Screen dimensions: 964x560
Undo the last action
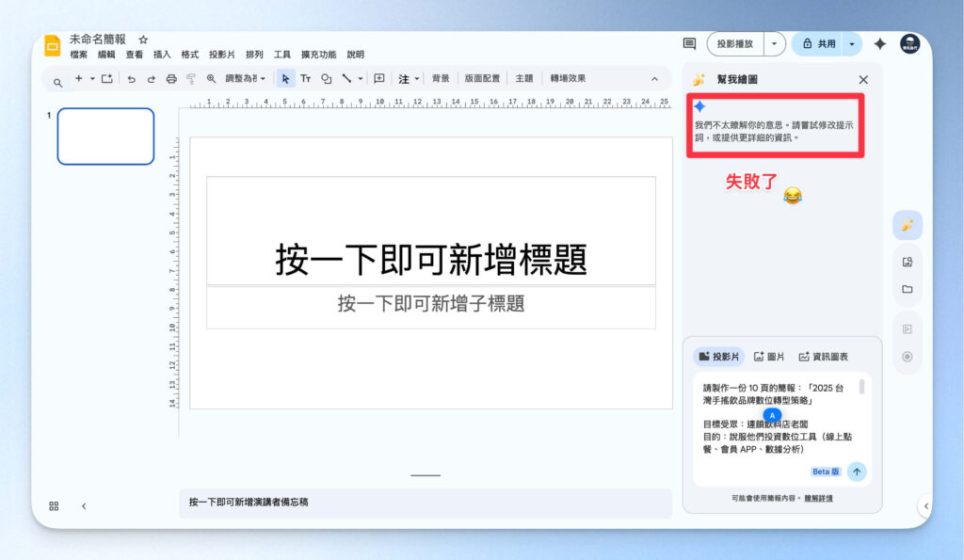click(x=134, y=79)
